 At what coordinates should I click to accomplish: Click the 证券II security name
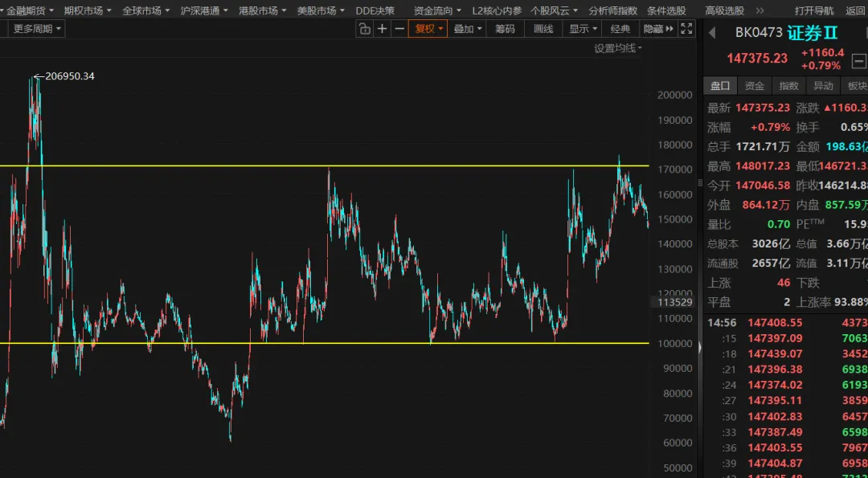click(x=813, y=33)
